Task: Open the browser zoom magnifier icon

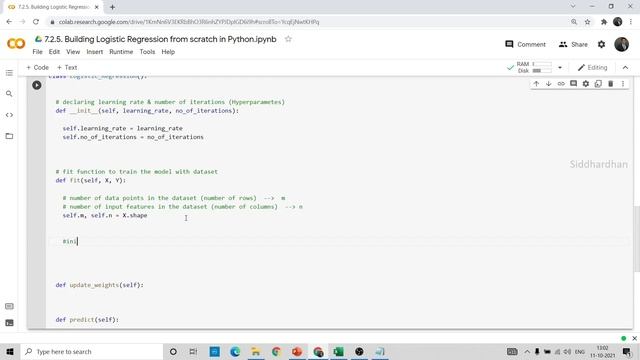Action: click(574, 22)
